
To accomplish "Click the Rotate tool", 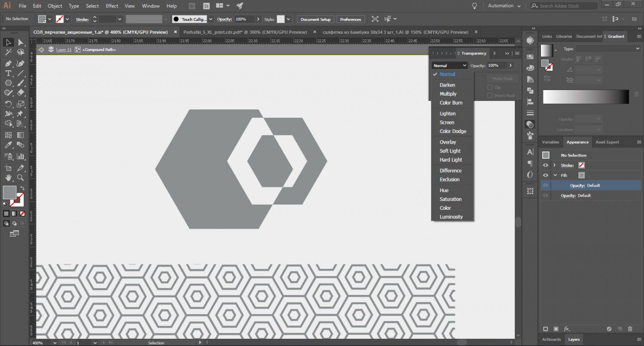I will (8, 104).
